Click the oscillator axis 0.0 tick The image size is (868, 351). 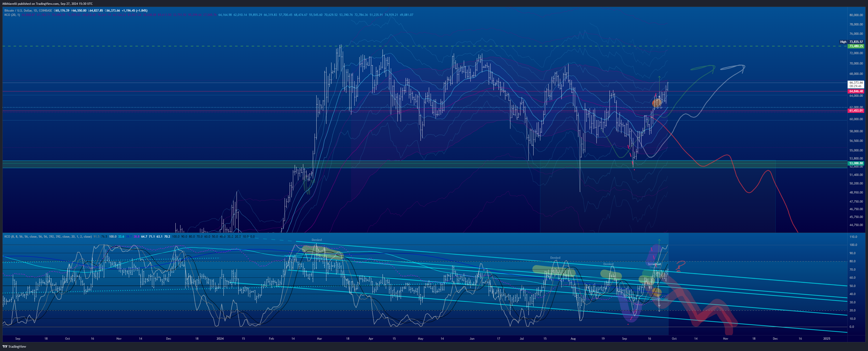851,327
